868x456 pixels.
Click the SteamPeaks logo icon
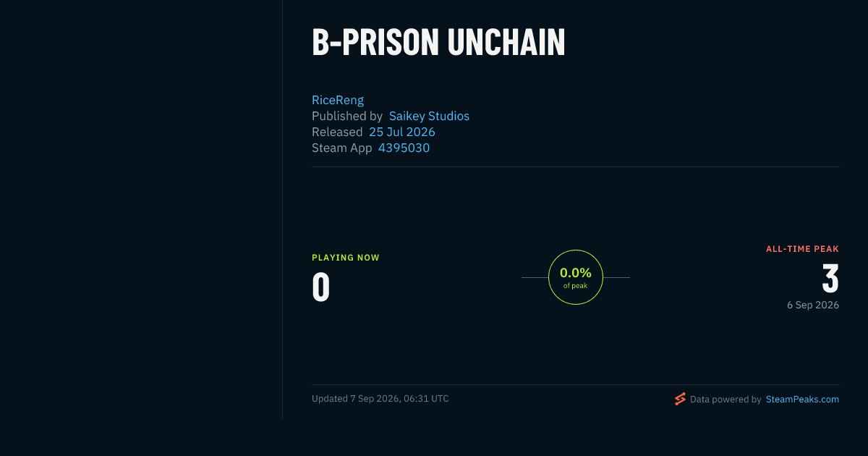(x=680, y=399)
